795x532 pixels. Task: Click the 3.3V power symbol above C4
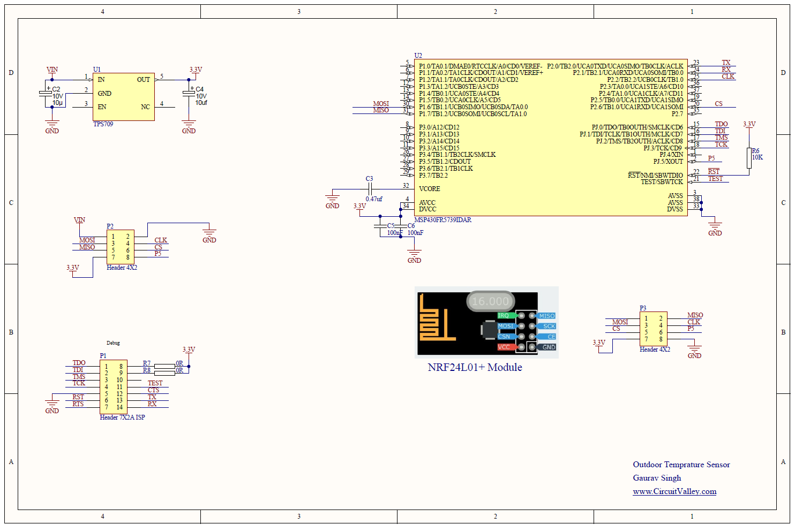194,69
